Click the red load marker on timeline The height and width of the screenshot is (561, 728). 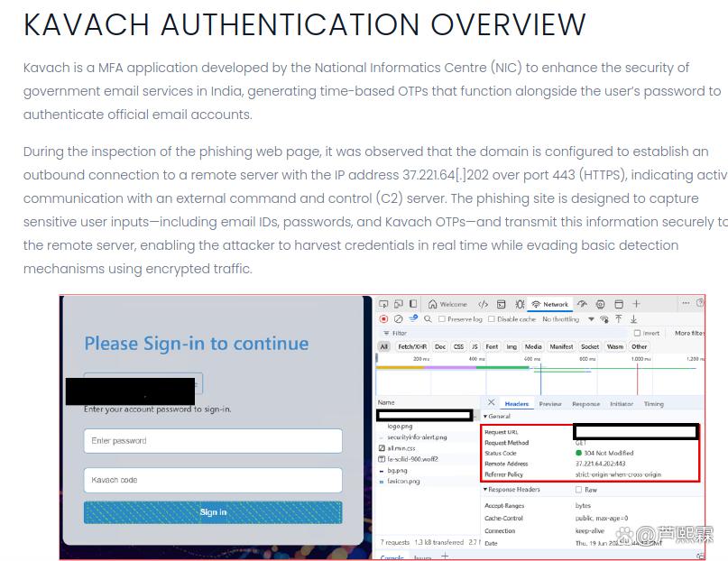tap(637, 379)
